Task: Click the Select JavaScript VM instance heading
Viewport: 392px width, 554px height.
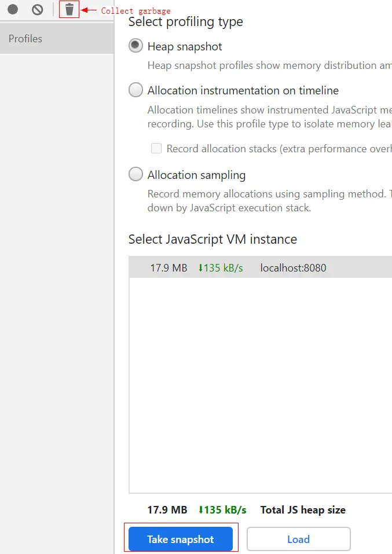Action: 213,239
